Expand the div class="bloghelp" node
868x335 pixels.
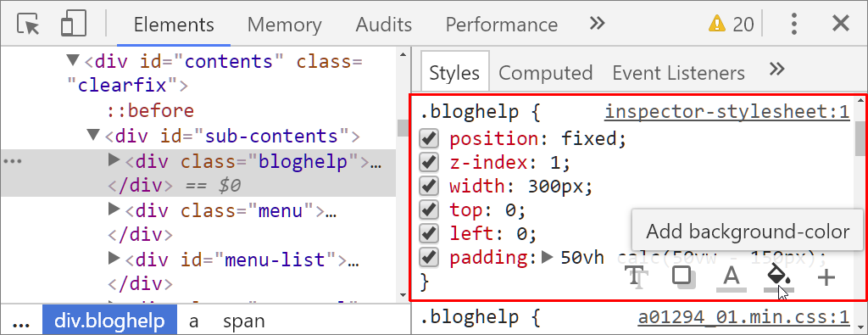coord(114,160)
